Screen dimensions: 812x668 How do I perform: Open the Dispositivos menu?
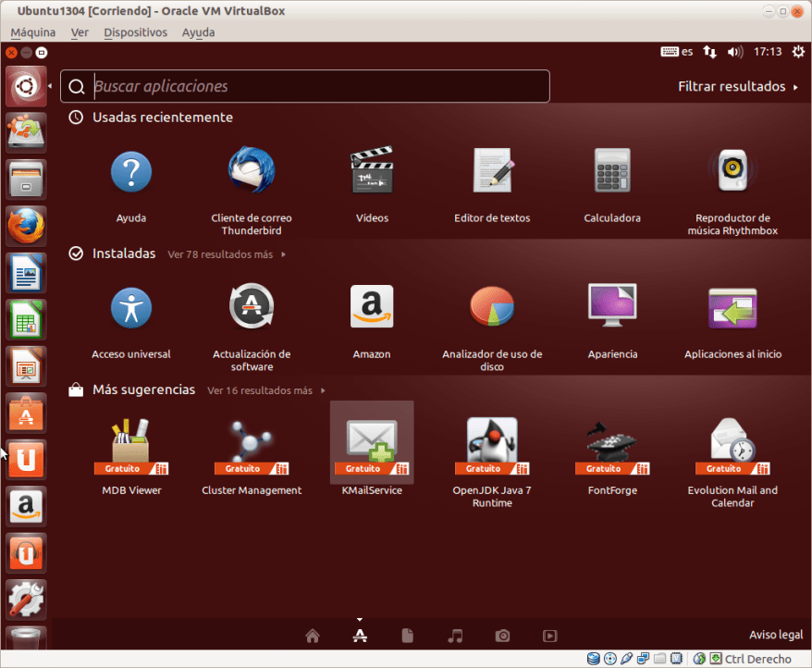coord(135,32)
